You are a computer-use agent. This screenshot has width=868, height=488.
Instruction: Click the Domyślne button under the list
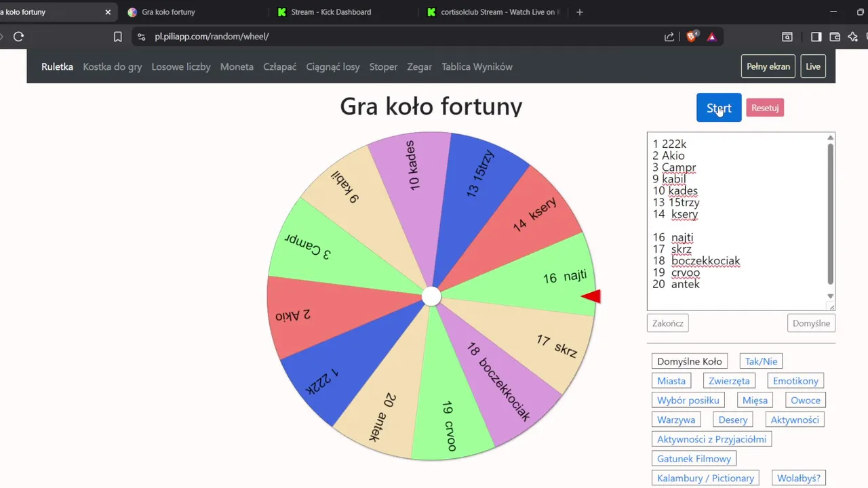811,323
